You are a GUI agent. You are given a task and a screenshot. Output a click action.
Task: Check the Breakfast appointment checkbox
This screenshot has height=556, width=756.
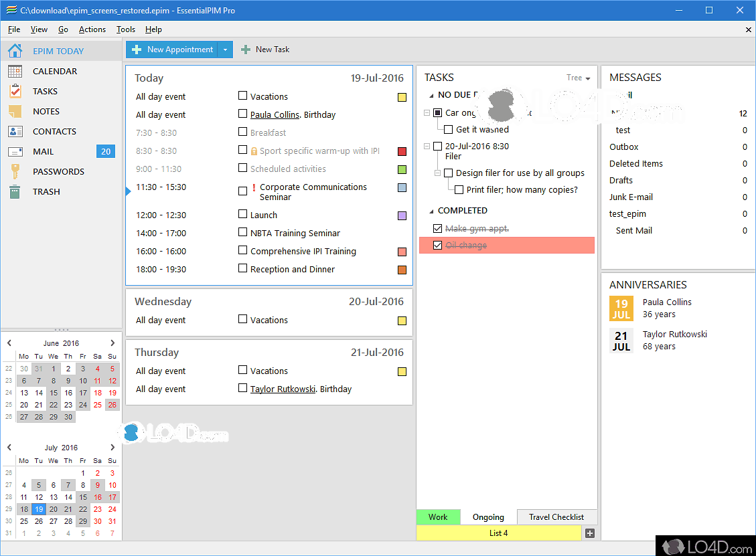[x=243, y=132]
